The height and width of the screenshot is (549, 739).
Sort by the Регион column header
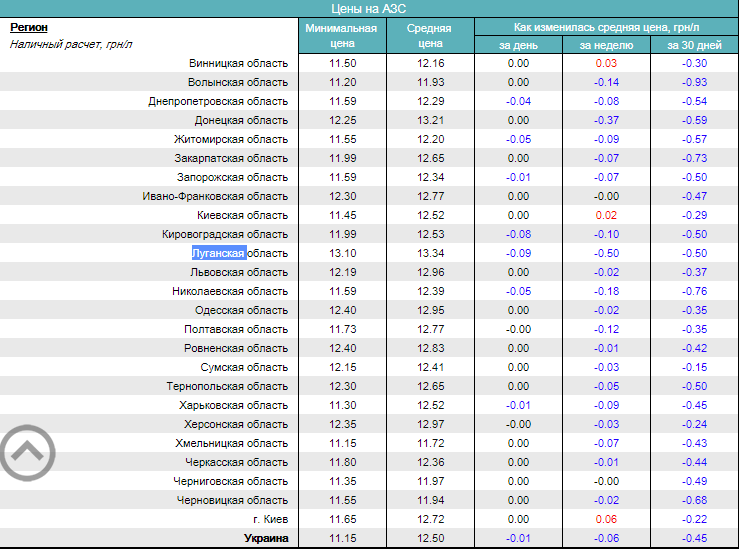point(29,28)
